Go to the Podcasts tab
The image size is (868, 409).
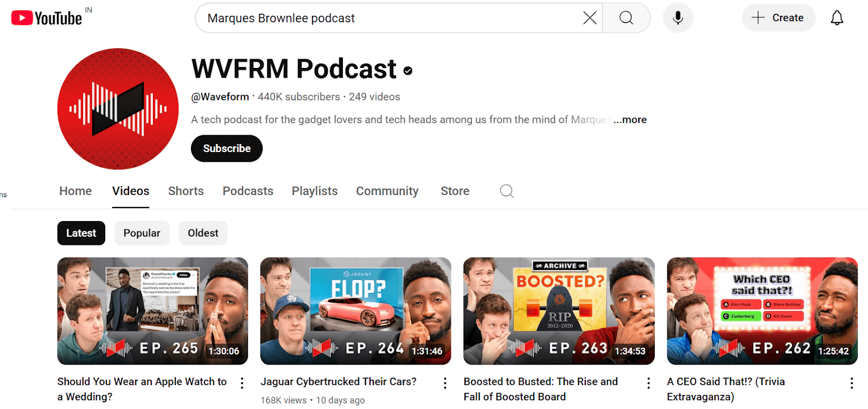pos(248,191)
